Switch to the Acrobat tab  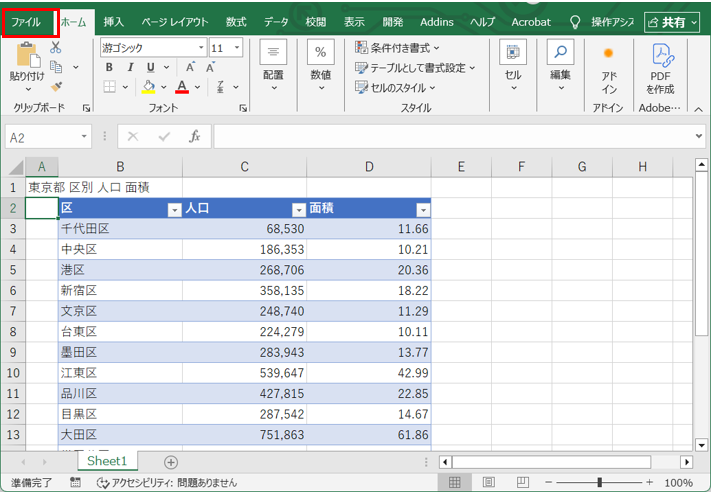(x=531, y=22)
